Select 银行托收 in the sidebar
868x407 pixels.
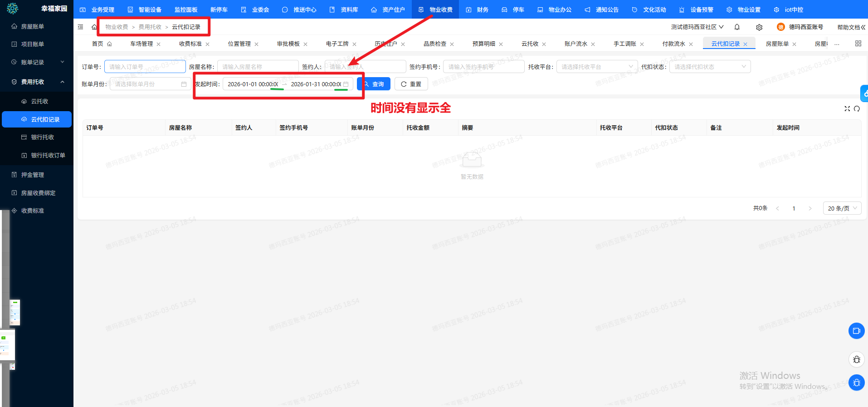(42, 137)
